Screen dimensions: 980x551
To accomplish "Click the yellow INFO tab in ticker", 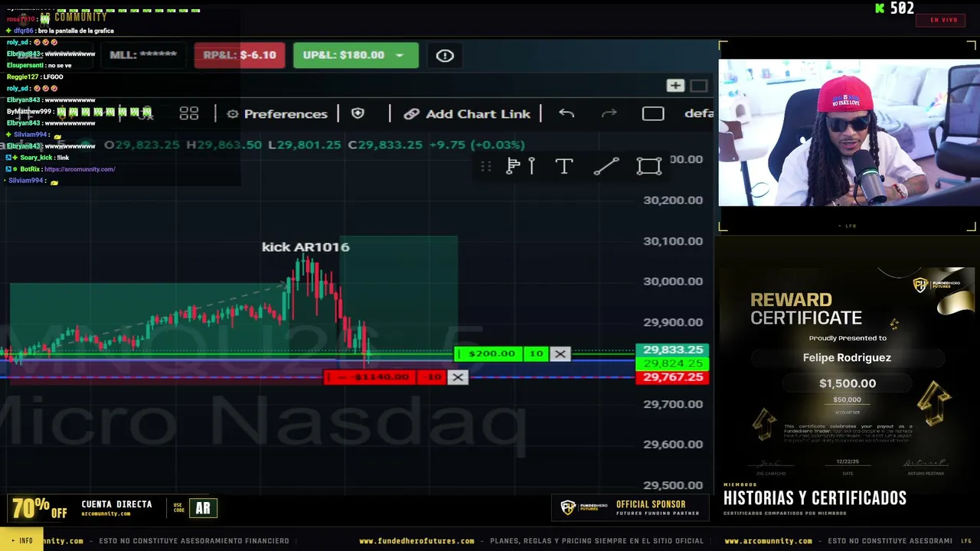I will coord(21,540).
